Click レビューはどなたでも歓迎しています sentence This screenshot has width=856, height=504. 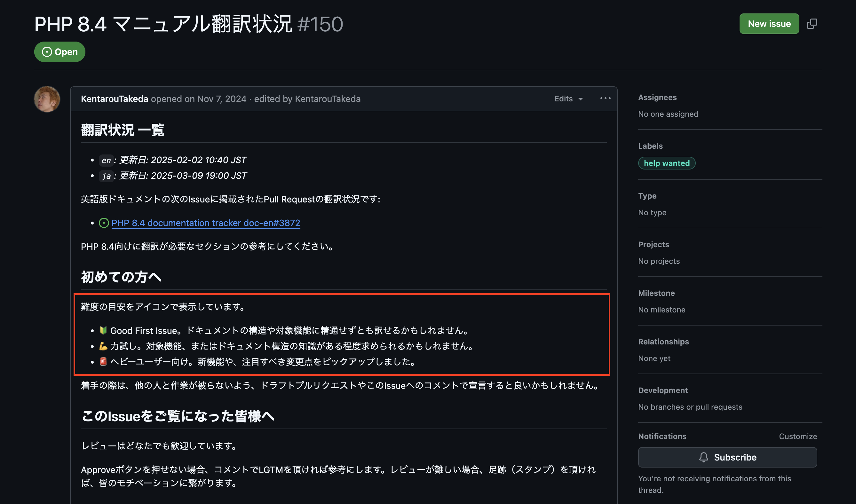click(x=160, y=445)
